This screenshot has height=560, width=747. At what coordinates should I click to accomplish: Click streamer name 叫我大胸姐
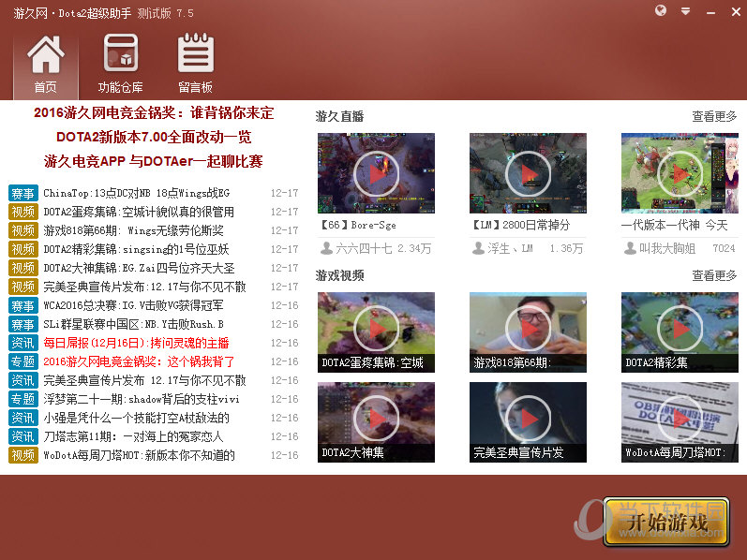667,248
